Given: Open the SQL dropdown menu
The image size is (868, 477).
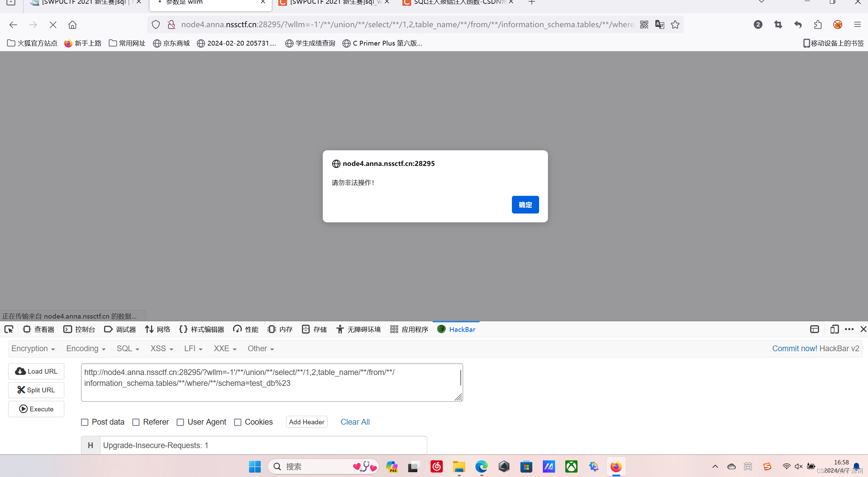Looking at the screenshot, I should (128, 349).
